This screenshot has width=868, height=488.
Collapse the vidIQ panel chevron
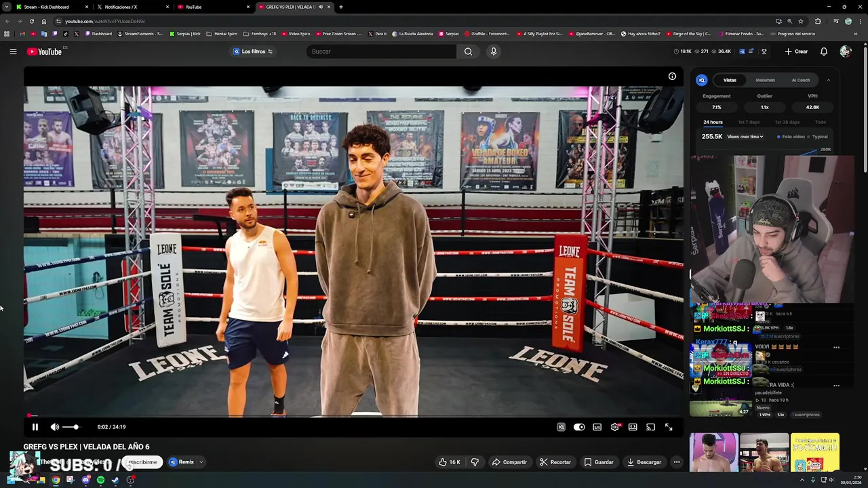pyautogui.click(x=828, y=80)
